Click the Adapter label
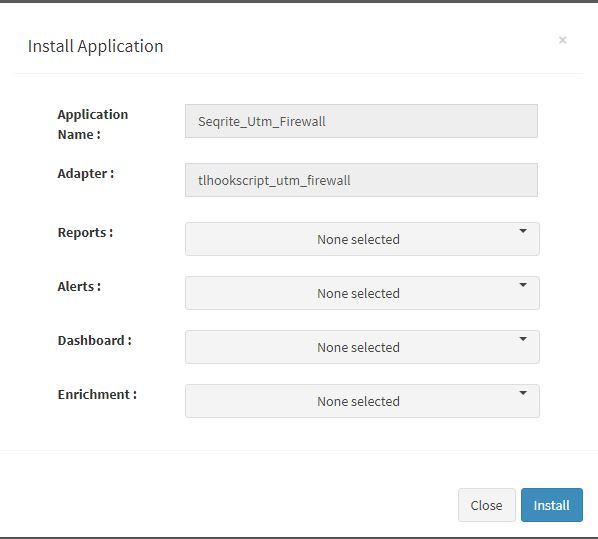Image resolution: width=598 pixels, height=539 pixels. (x=86, y=174)
